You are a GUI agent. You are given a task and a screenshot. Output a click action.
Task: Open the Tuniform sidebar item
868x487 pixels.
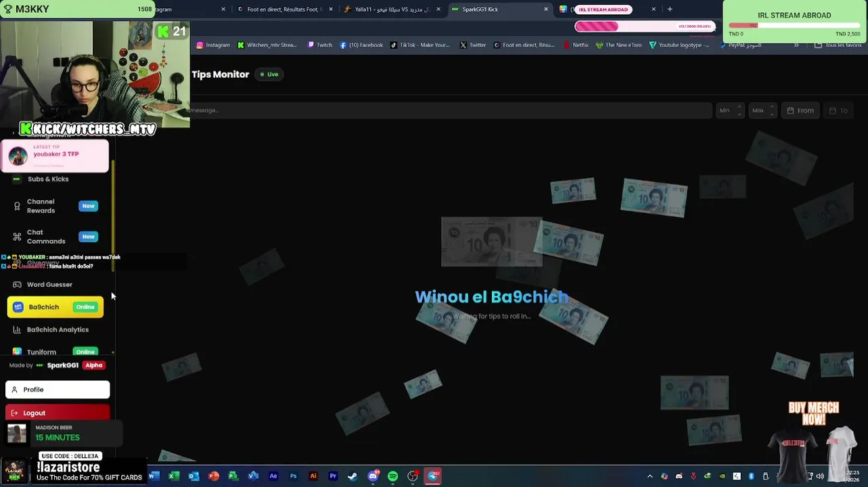click(x=55, y=352)
